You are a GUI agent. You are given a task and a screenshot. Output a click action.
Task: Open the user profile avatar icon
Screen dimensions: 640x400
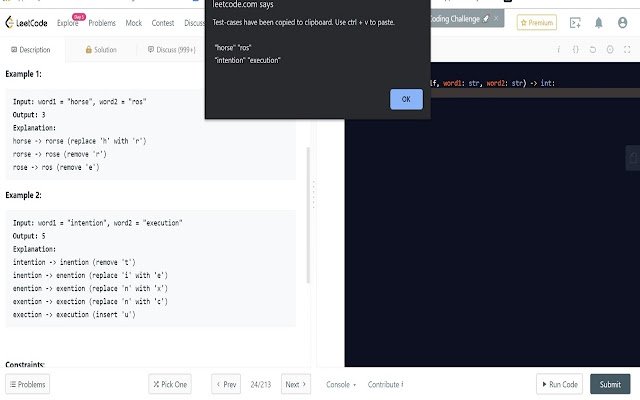[622, 23]
